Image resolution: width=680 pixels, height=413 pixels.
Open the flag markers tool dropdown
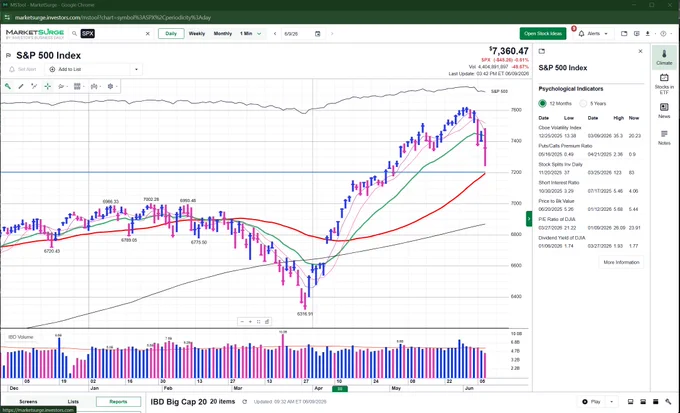click(63, 86)
